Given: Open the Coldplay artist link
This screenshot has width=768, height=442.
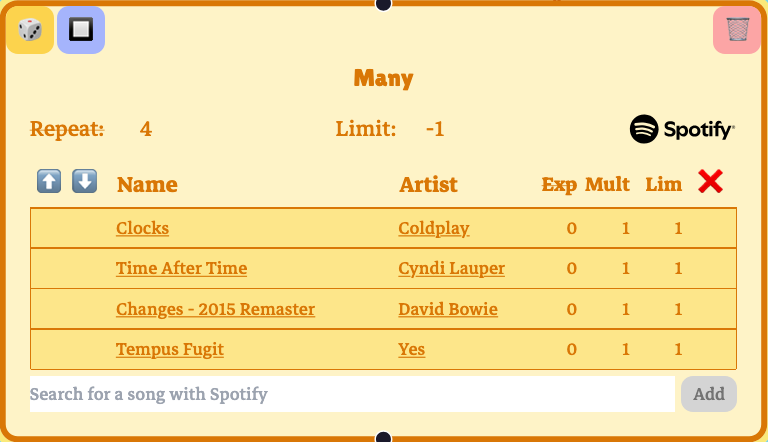Looking at the screenshot, I should (x=433, y=228).
